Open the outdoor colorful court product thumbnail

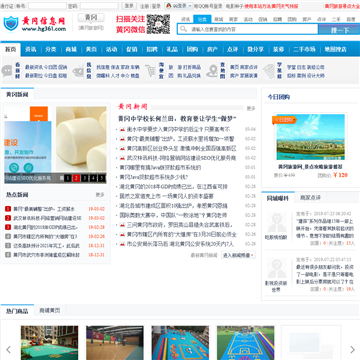point(245,343)
